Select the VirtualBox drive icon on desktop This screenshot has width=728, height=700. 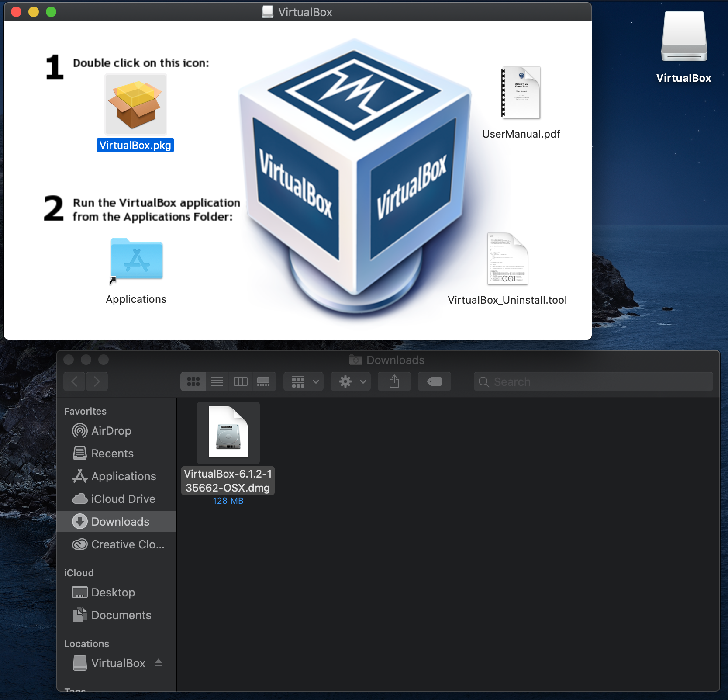[x=683, y=37]
